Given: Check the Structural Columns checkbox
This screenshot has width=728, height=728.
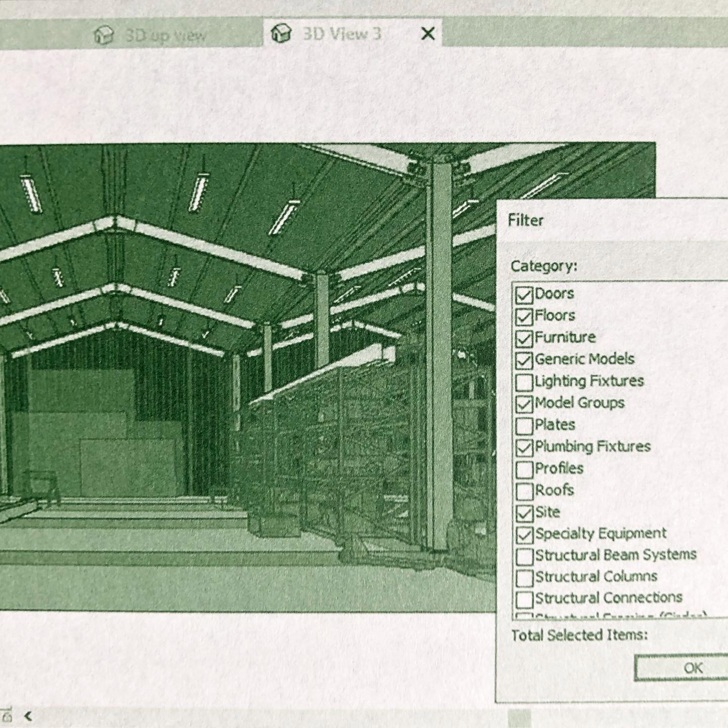Looking at the screenshot, I should point(524,577).
